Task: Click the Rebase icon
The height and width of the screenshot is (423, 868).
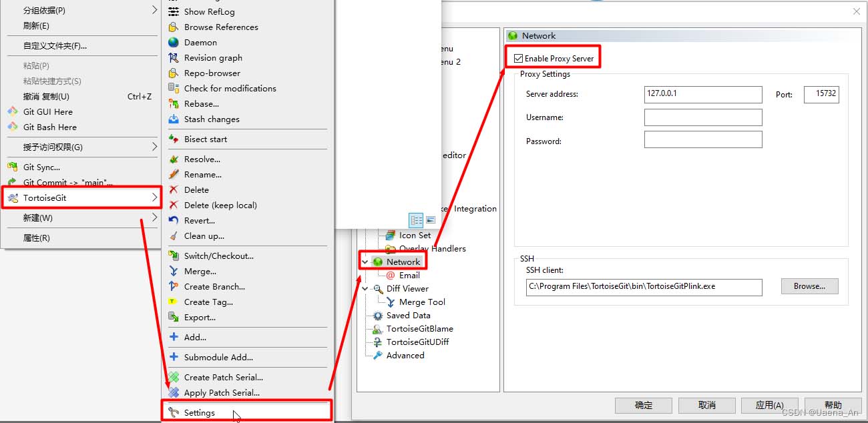Action: pos(174,103)
